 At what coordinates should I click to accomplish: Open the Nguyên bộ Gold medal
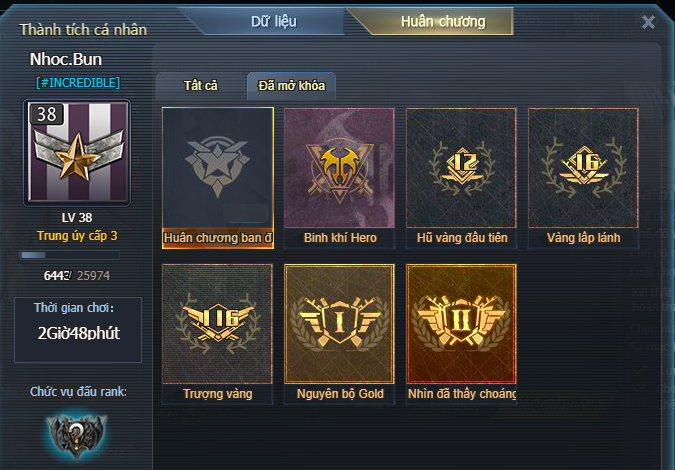339,334
